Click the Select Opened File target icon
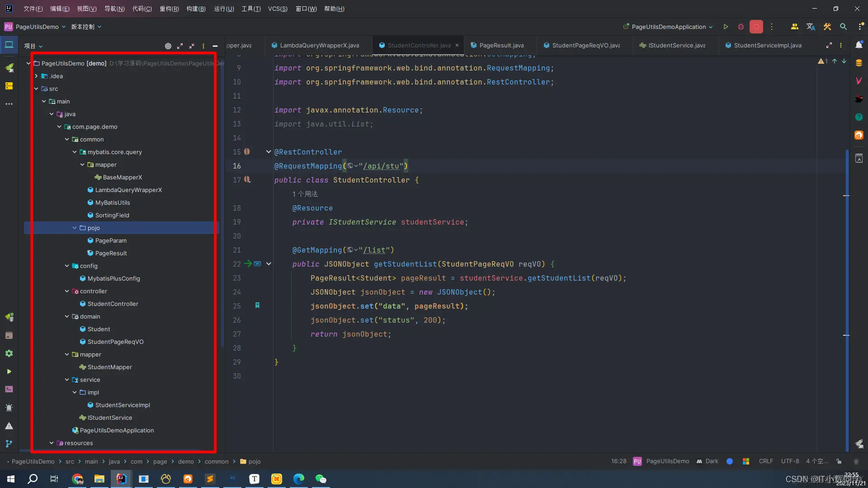This screenshot has height=488, width=868. click(168, 46)
